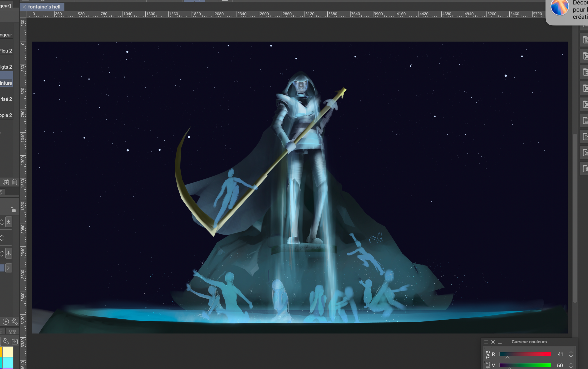Delete sub tool with trash icon
This screenshot has height=369, width=588.
tap(15, 182)
